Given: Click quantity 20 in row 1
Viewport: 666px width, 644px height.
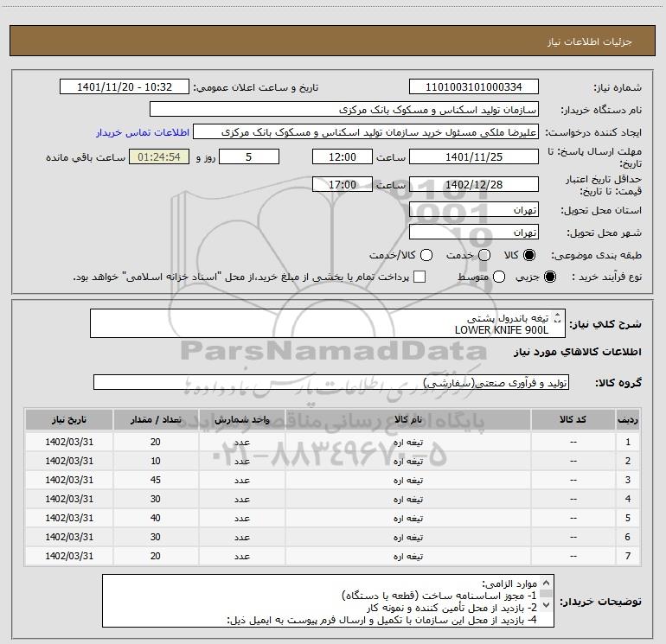Looking at the screenshot, I should tap(156, 442).
